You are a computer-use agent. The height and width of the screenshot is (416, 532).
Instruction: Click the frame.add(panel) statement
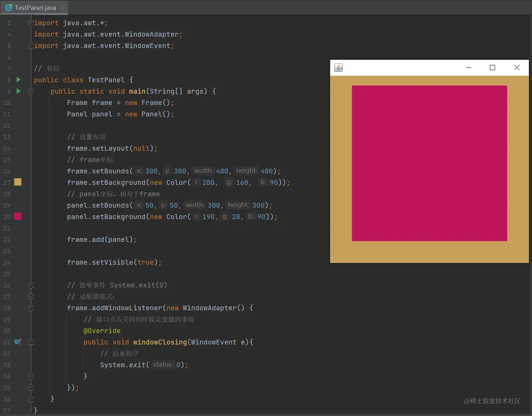pos(102,240)
